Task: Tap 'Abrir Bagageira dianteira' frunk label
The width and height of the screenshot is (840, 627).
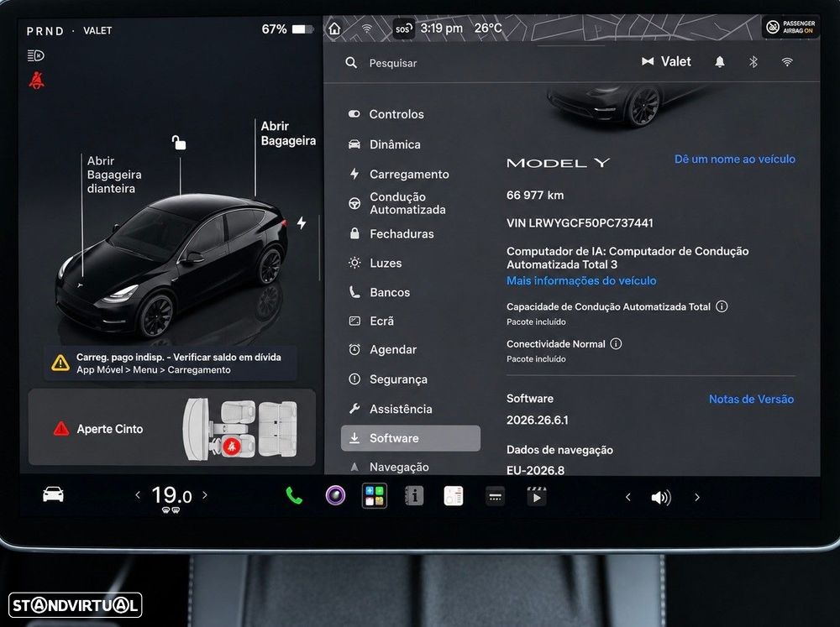Action: [114, 175]
